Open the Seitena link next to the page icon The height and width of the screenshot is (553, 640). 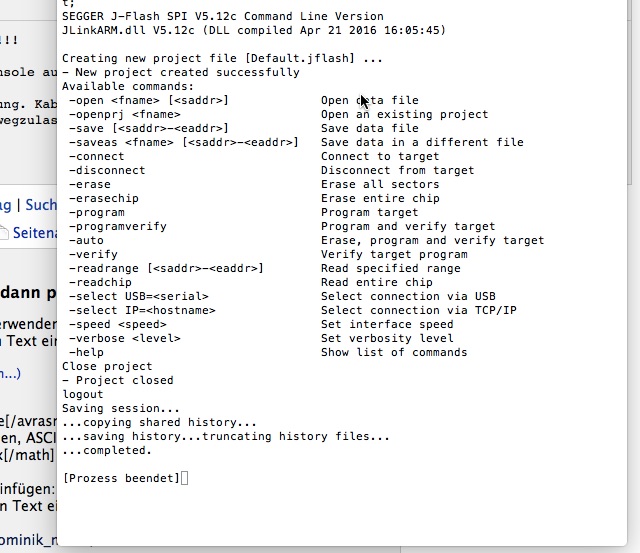point(35,233)
